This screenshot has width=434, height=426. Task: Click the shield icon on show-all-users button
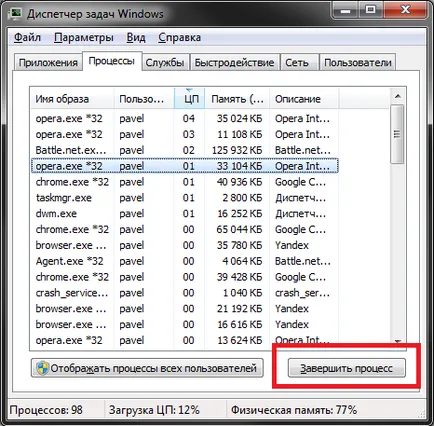(42, 368)
